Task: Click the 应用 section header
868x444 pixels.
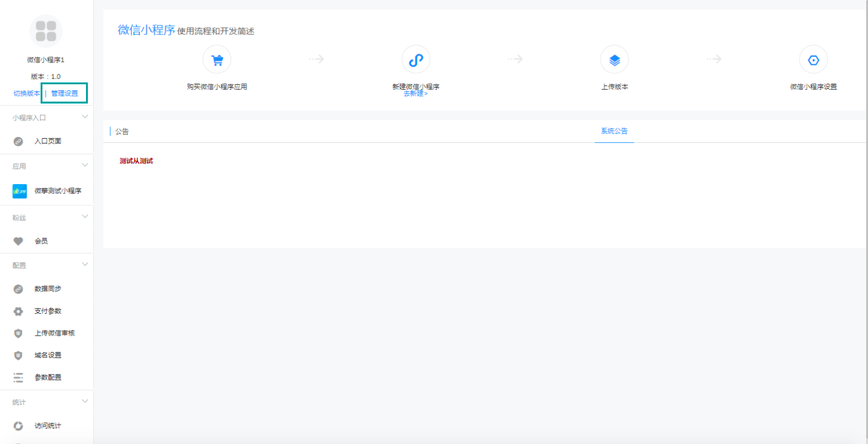Action: (19, 166)
